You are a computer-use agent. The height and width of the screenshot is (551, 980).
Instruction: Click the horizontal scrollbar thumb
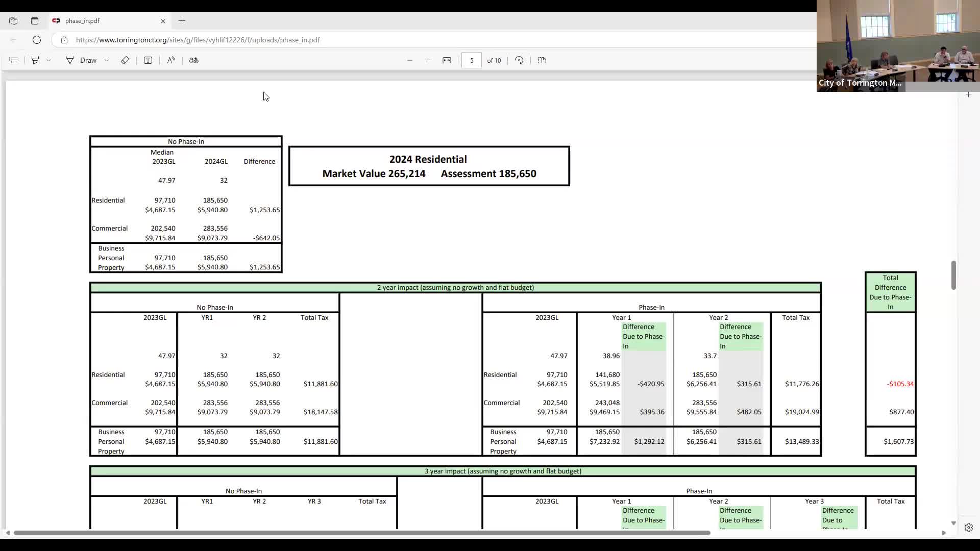361,533
